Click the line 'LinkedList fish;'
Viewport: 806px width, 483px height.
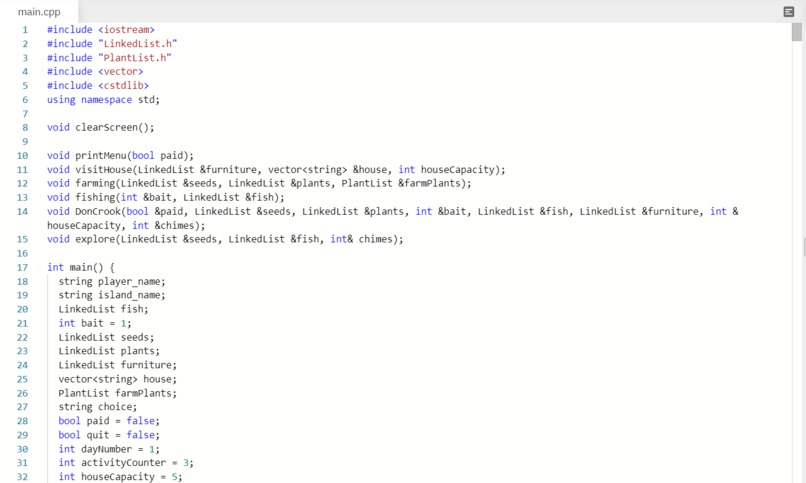point(103,309)
